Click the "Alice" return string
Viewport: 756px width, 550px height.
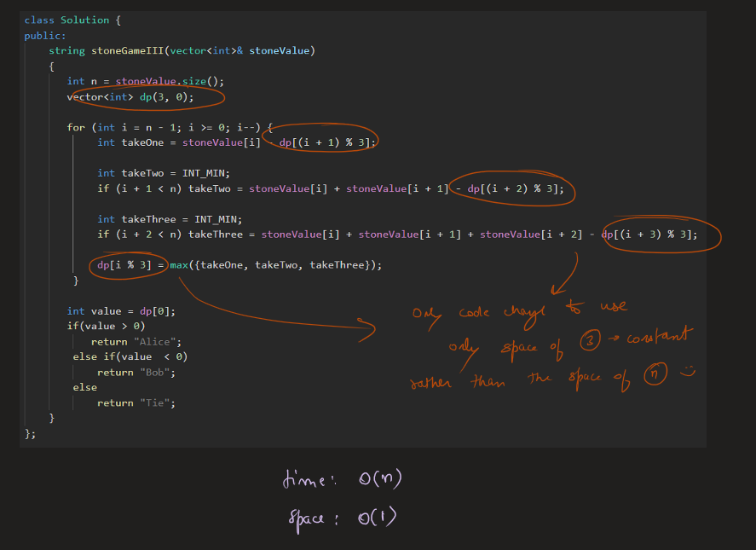click(x=153, y=342)
